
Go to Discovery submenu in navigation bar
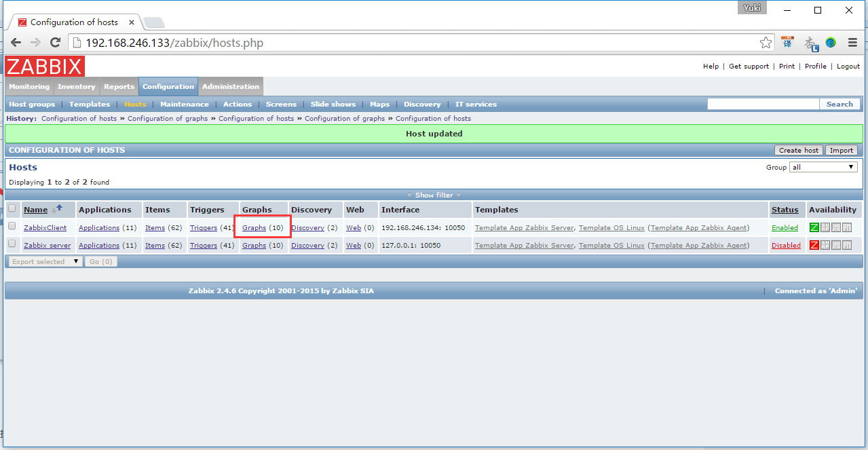tap(422, 105)
